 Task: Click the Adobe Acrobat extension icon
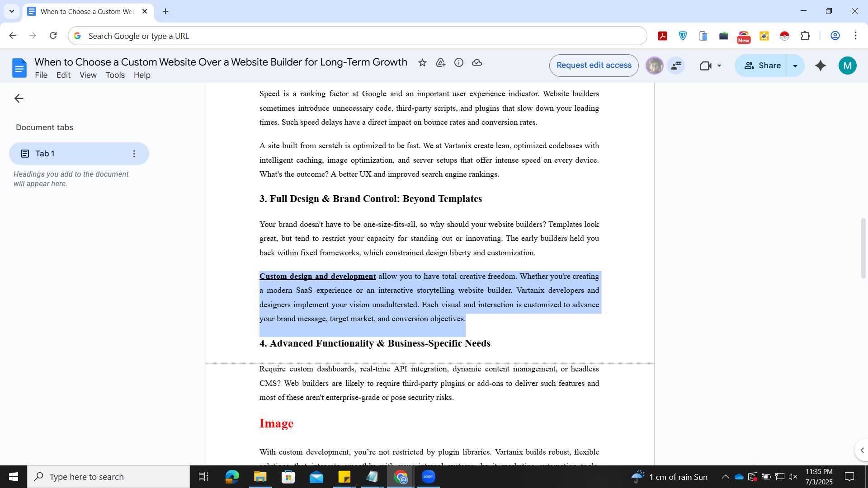(x=662, y=36)
